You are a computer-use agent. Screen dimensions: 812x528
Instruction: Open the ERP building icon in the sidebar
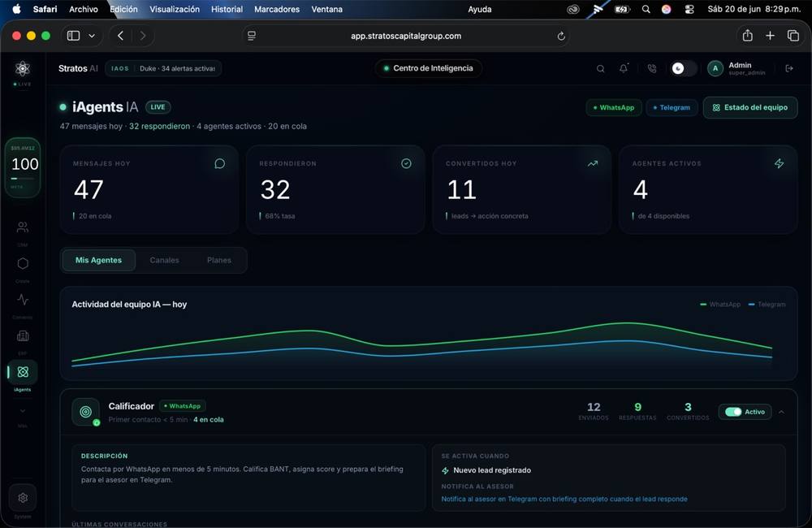(x=23, y=335)
